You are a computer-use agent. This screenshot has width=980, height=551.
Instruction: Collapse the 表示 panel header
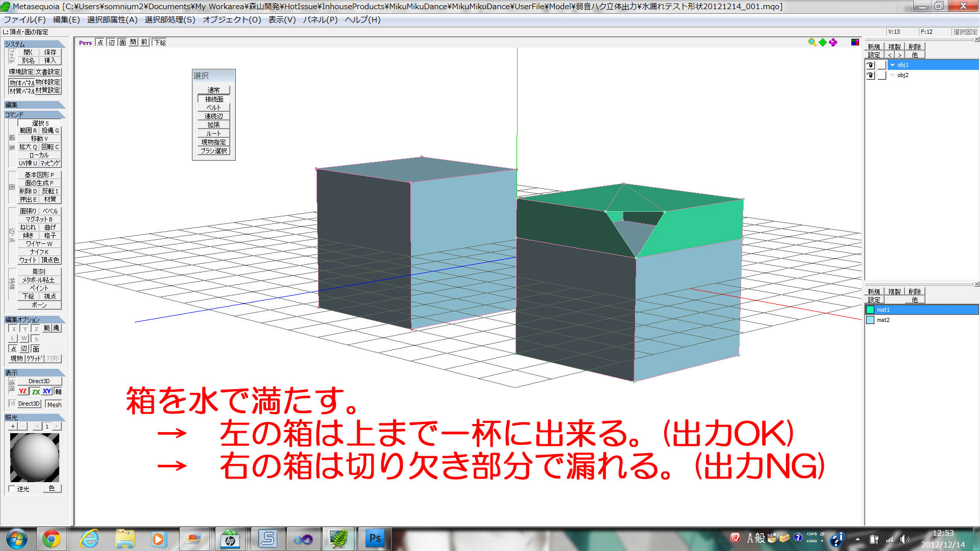(34, 372)
